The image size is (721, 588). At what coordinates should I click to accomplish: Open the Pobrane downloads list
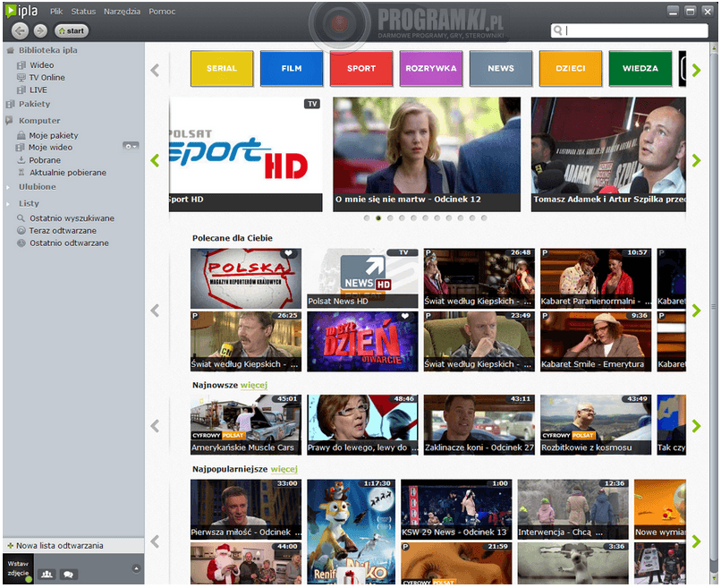pos(45,160)
